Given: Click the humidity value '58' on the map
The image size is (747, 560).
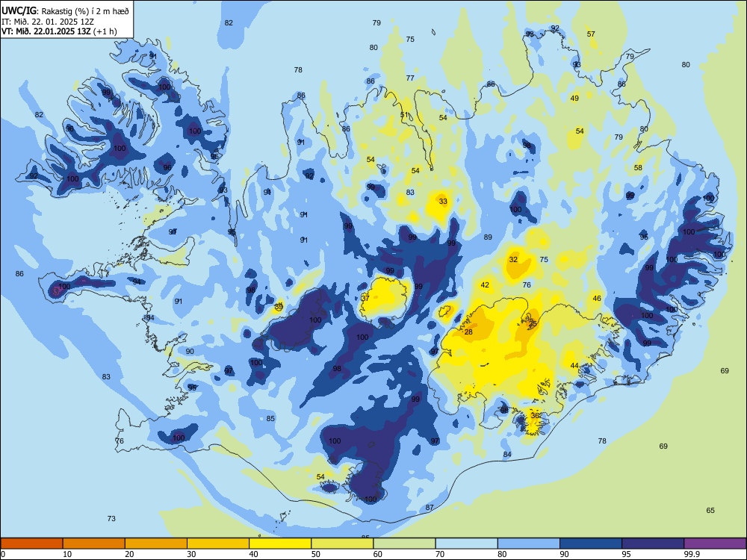Looking at the screenshot, I should click(638, 167).
